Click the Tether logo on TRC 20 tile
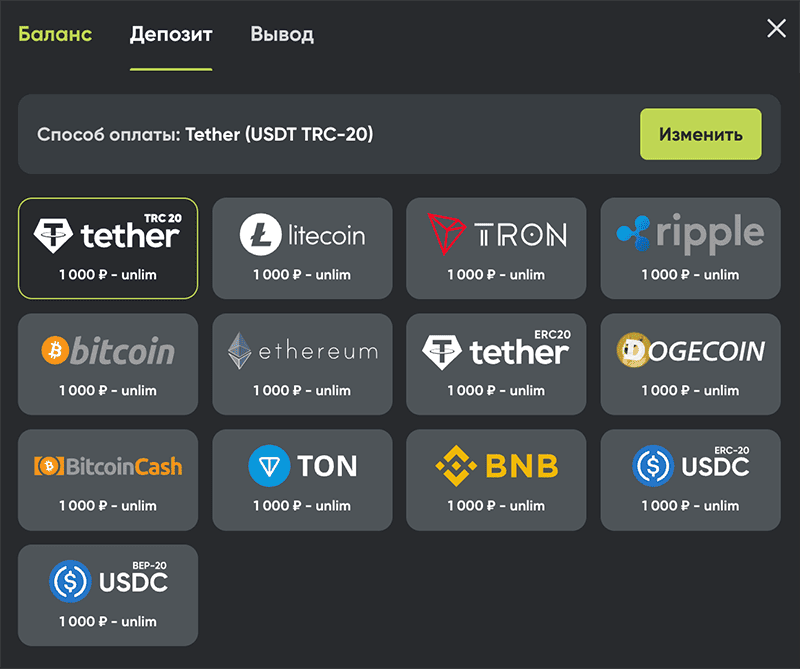 (53, 235)
